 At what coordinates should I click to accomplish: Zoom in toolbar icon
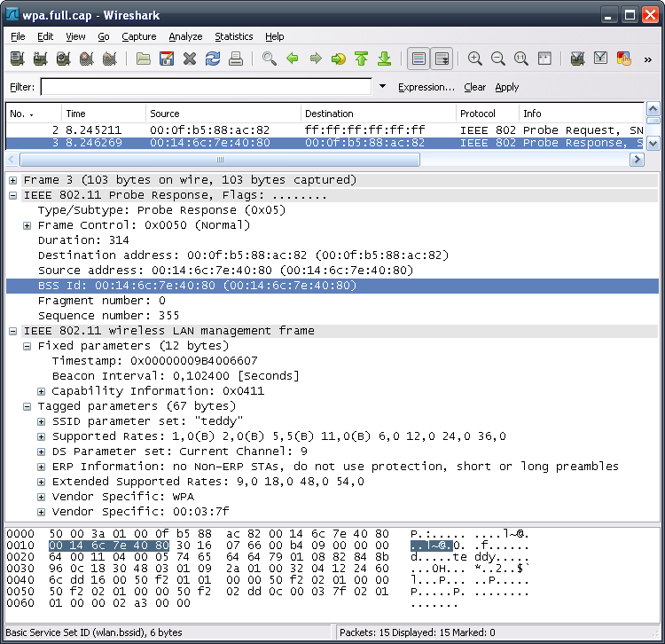474,59
